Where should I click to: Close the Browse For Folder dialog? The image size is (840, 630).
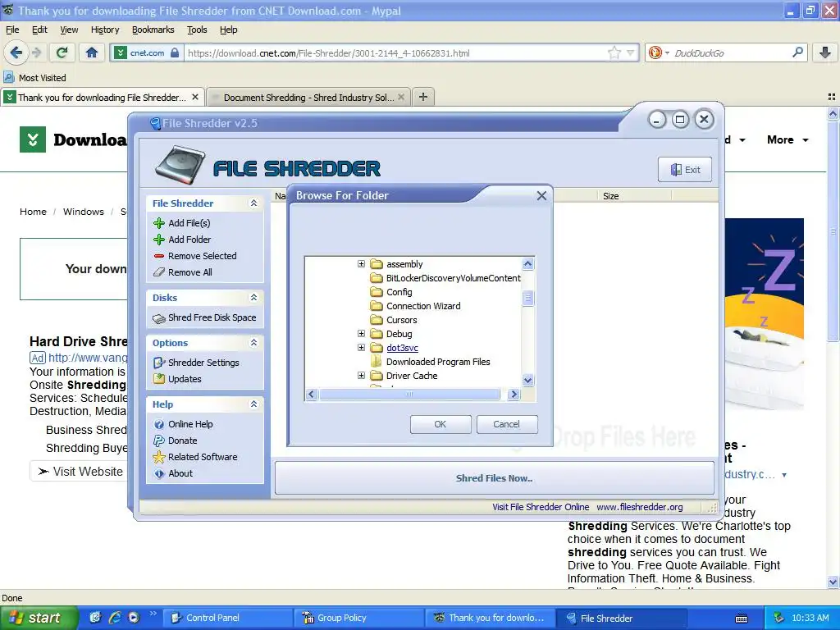click(541, 195)
